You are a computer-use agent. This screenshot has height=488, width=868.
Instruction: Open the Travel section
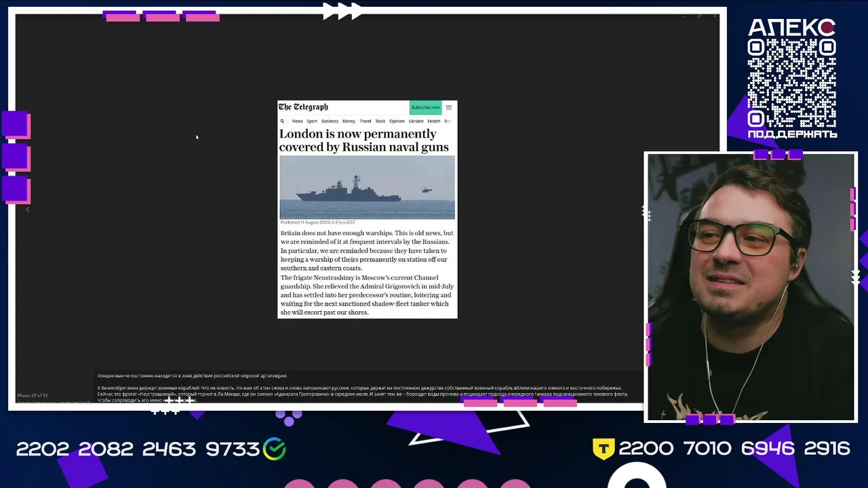(x=366, y=121)
